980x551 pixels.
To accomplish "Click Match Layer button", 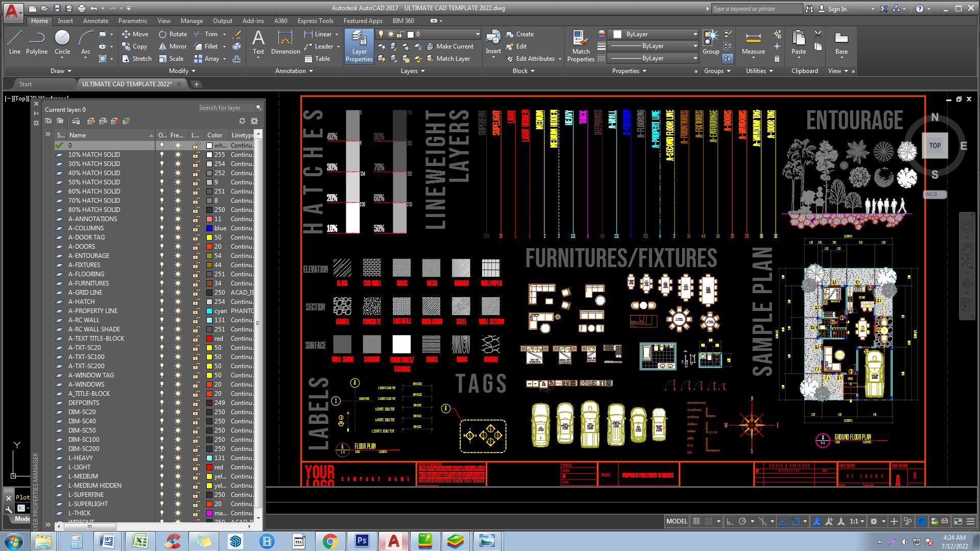I will tap(447, 59).
